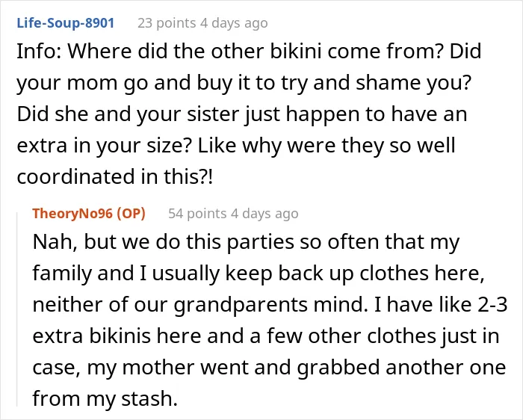Click the line 'Nah, but we do this parties'
The height and width of the screenshot is (420, 523).
[x=246, y=241]
